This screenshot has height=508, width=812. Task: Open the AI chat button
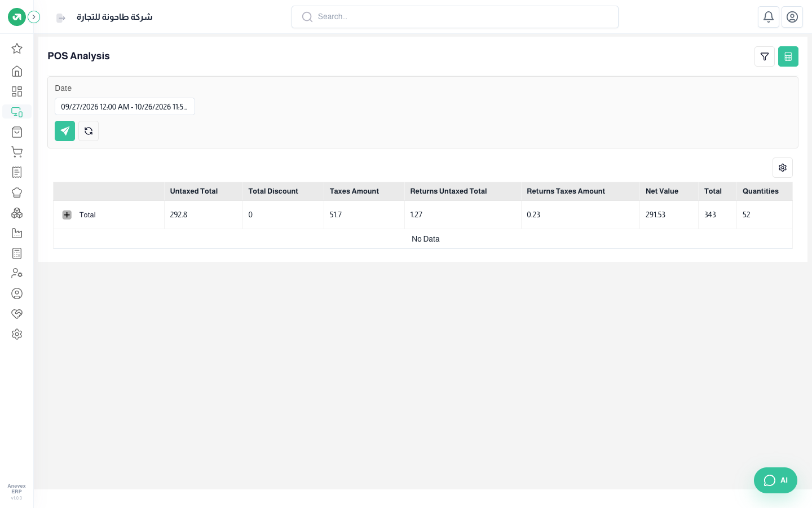pos(775,480)
